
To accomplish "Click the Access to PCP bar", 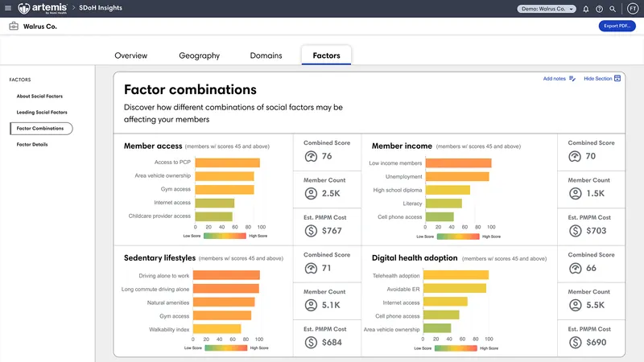I will click(x=227, y=162).
